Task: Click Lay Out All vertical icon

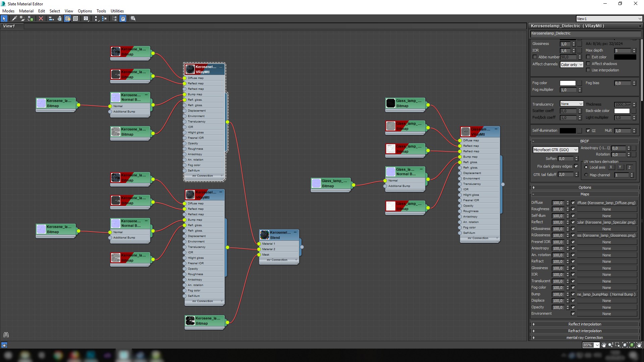Action: (x=96, y=19)
